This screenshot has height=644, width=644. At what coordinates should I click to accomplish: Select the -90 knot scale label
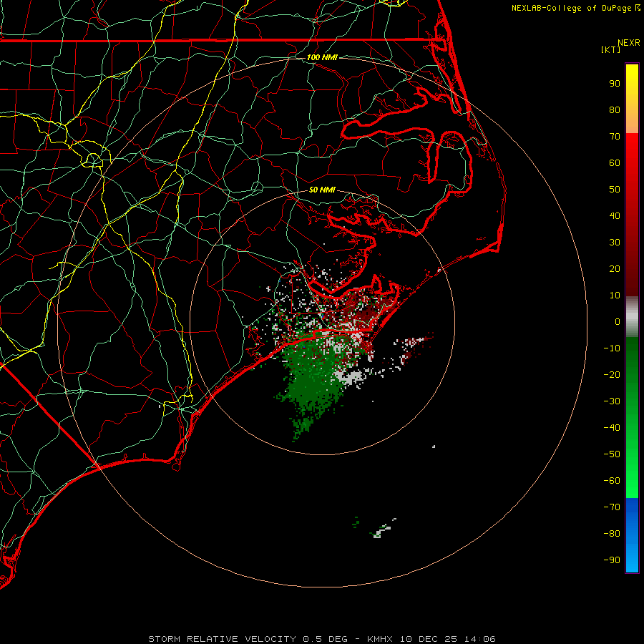612,560
